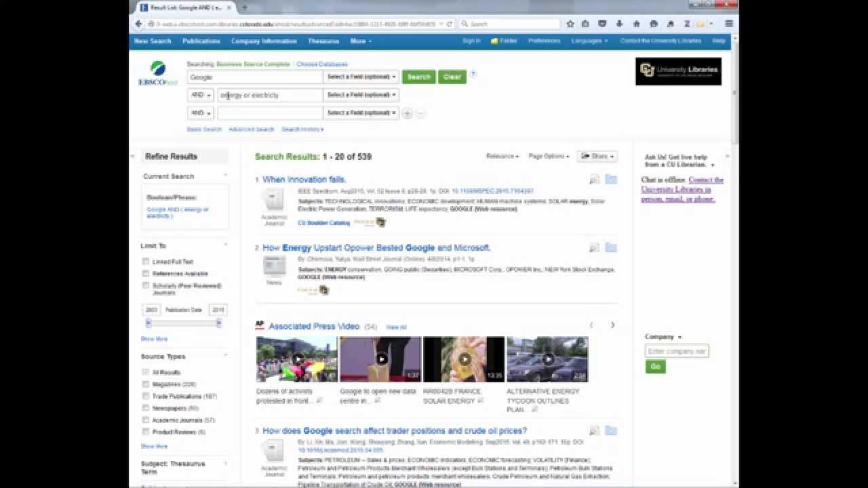Change the AND operator on third row
868x488 pixels.
[200, 113]
